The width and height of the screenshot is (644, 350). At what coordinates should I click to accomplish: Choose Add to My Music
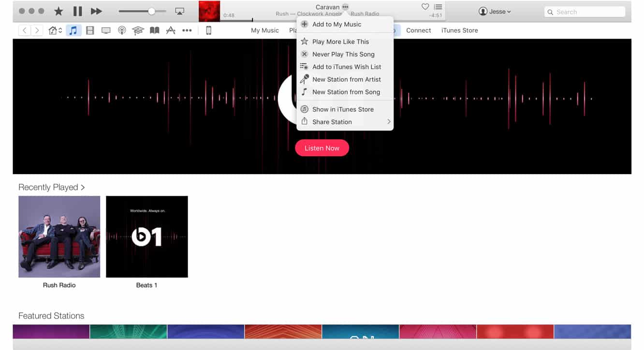[345, 24]
